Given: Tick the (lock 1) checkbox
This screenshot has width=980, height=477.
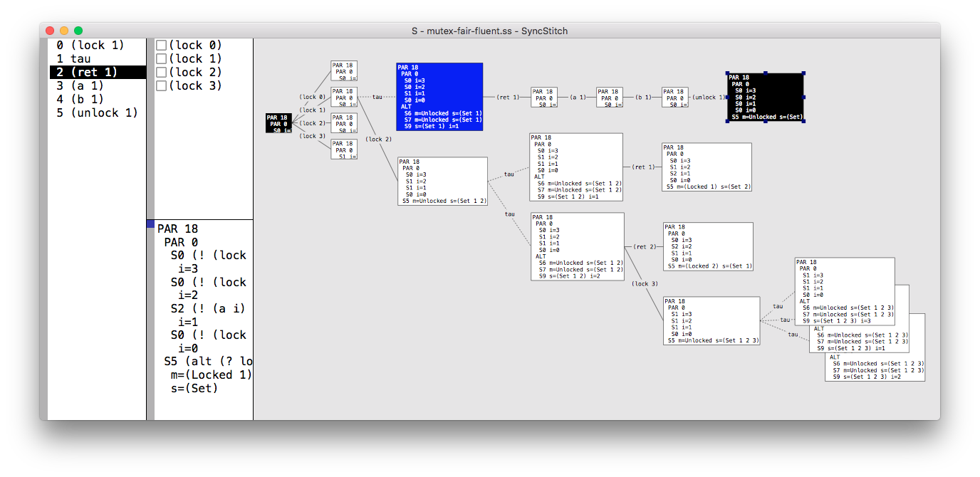Looking at the screenshot, I should (161, 59).
